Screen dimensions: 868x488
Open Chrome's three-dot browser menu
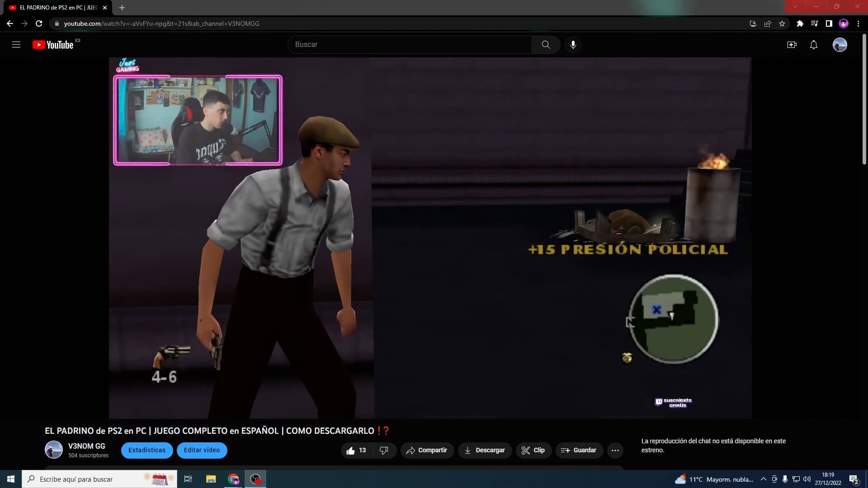coord(858,23)
